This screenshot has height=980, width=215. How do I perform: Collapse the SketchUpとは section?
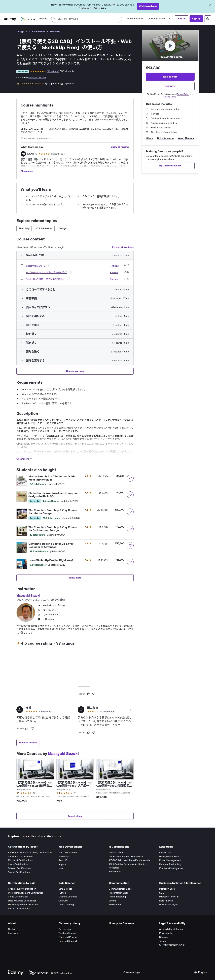tap(75, 255)
